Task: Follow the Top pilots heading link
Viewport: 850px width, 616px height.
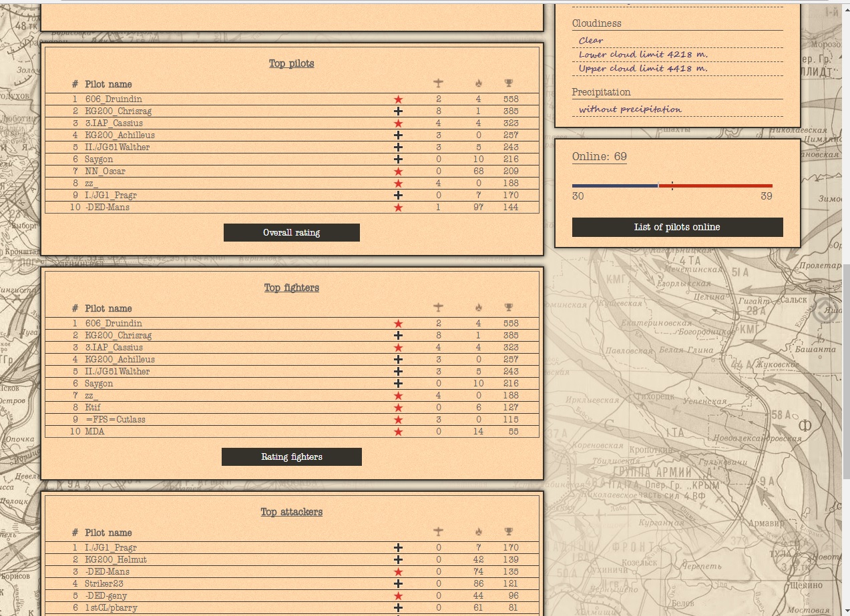Action: click(x=292, y=63)
